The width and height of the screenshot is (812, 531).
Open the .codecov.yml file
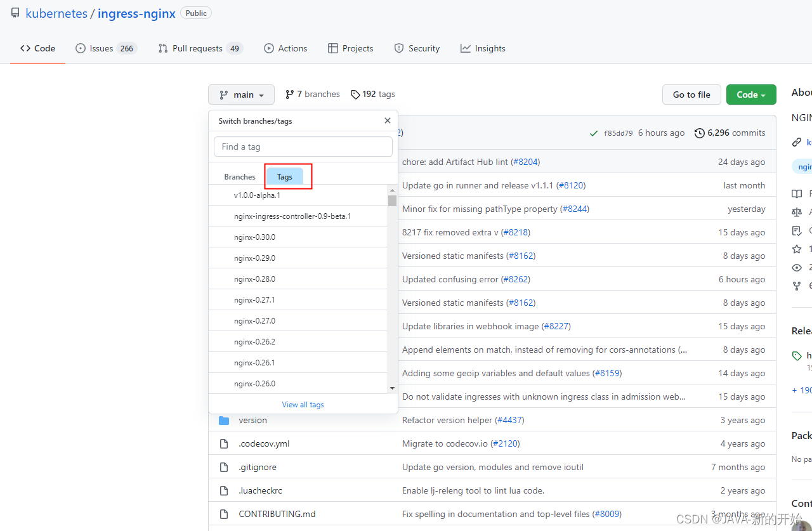[264, 443]
